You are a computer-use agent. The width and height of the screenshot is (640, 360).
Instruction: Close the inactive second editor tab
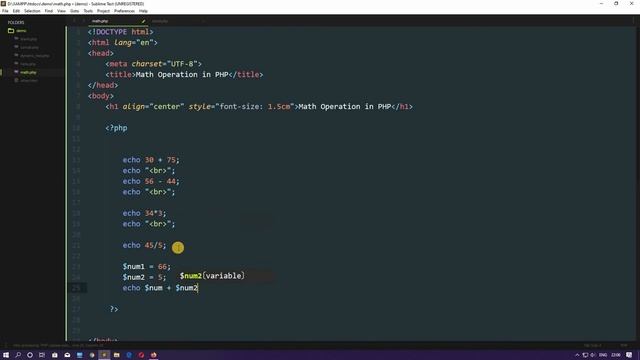203,21
